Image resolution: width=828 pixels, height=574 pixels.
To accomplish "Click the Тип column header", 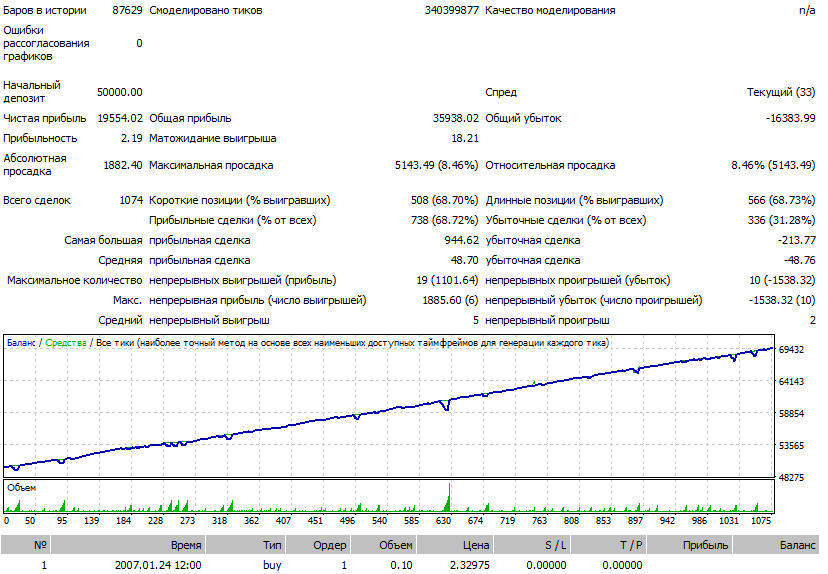I will coord(244,545).
